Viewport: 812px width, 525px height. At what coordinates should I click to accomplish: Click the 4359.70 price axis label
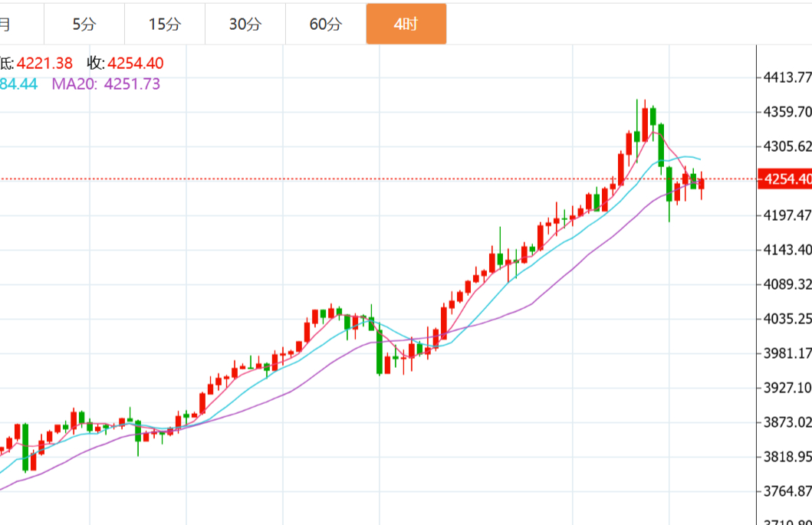click(787, 112)
